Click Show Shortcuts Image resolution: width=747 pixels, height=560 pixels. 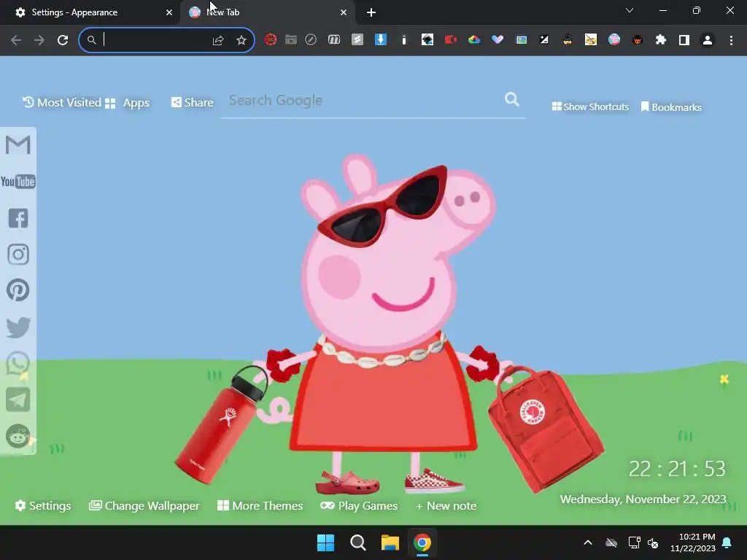590,106
